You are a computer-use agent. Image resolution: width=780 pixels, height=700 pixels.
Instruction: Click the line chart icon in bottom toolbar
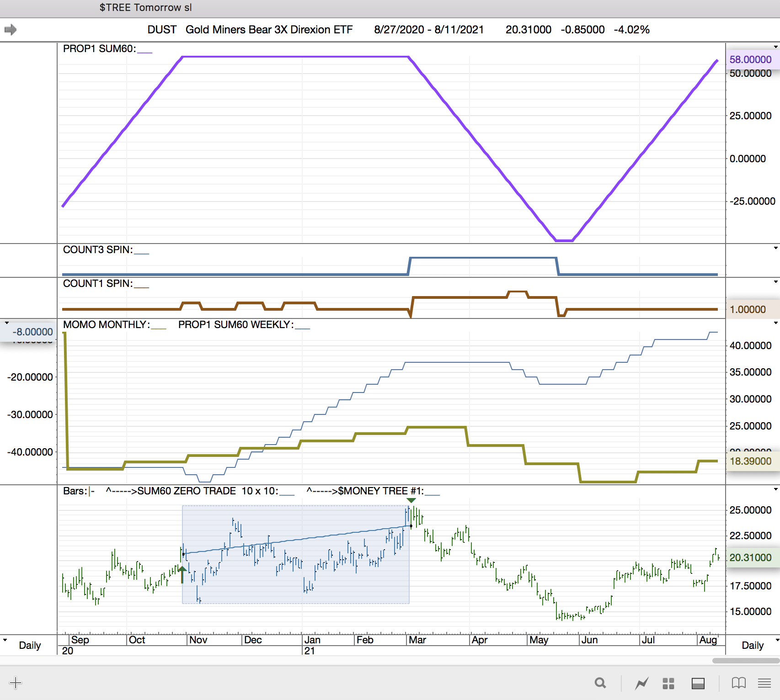[641, 683]
